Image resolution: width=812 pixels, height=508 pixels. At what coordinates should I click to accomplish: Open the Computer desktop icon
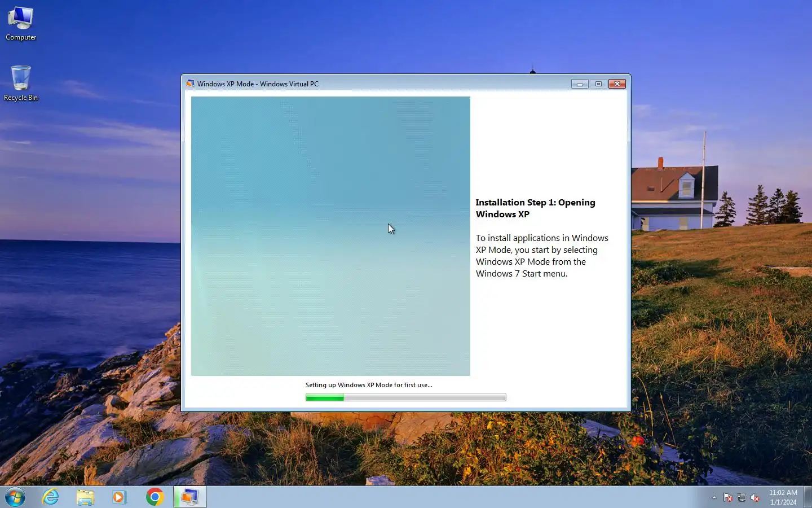(21, 24)
